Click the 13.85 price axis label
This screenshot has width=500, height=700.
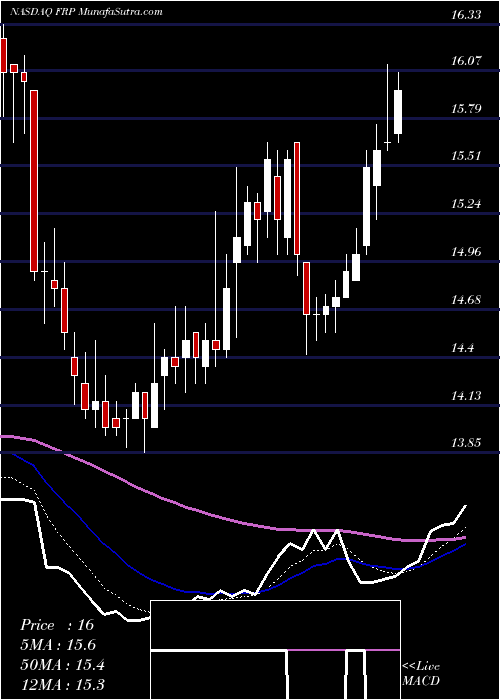pos(466,443)
